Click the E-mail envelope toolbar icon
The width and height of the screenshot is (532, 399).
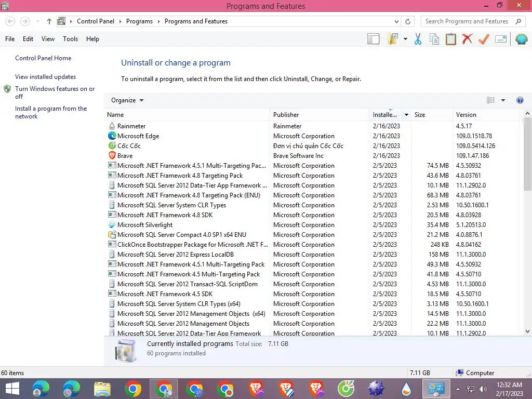point(501,39)
